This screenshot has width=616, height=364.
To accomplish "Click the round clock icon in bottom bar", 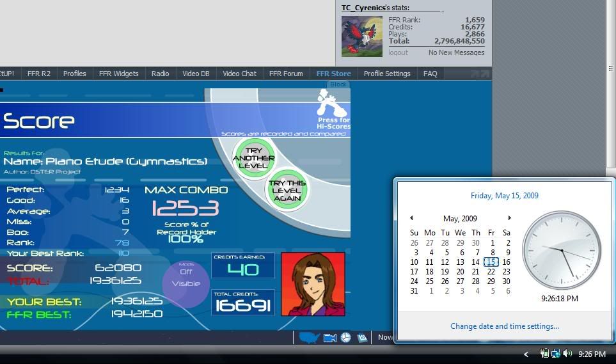I will (345, 337).
